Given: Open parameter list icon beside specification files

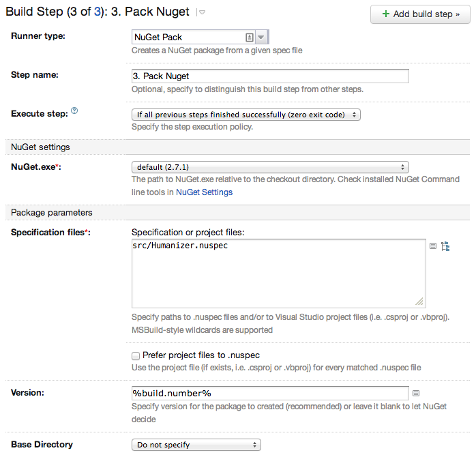Looking at the screenshot, I should [x=433, y=246].
